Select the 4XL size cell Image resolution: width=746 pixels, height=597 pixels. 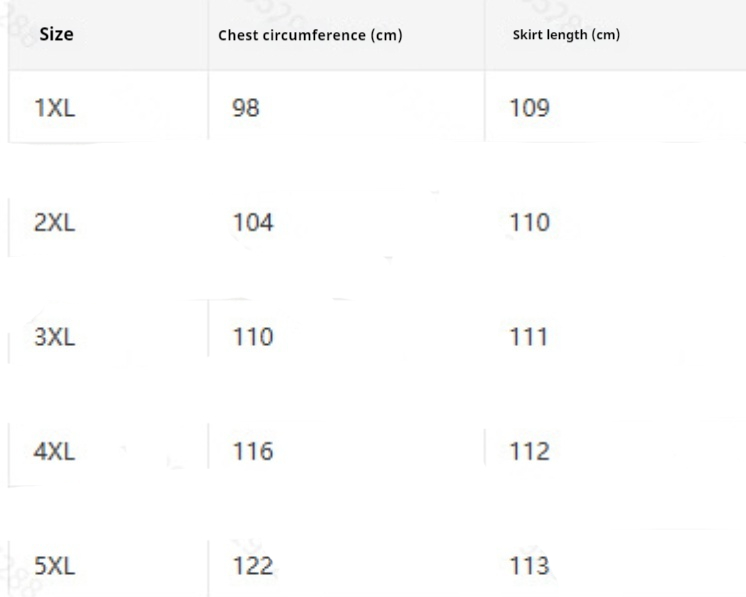pos(54,452)
